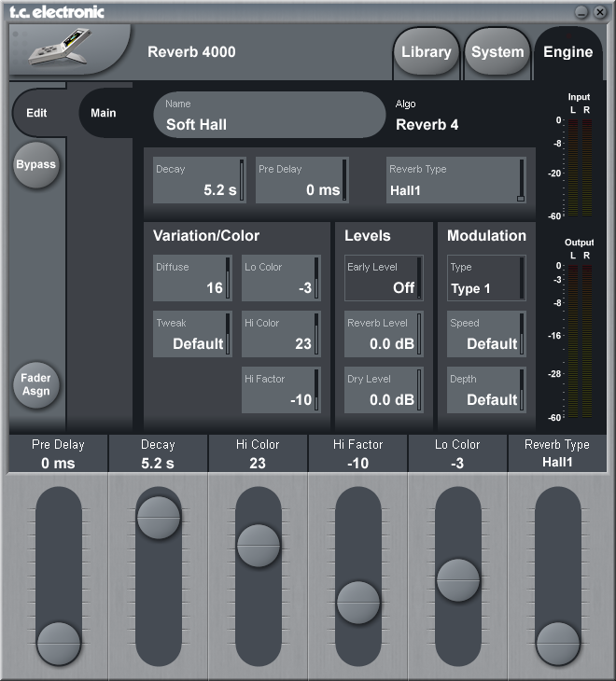This screenshot has width=616, height=681.
Task: Click the Lo Color -3 fader label
Action: 457,454
